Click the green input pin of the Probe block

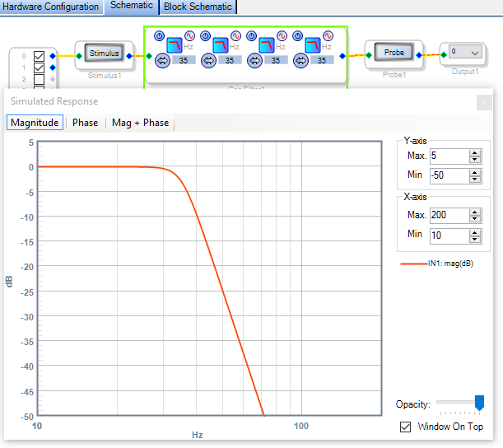(369, 55)
